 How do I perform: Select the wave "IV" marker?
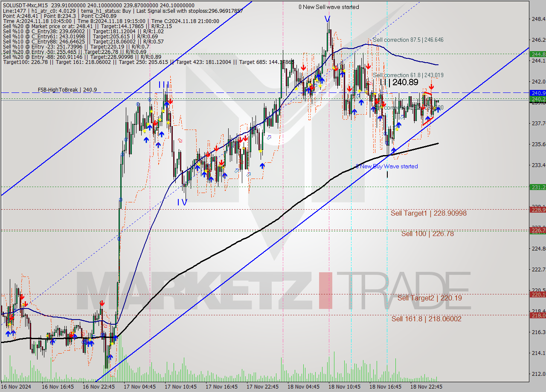(x=182, y=202)
